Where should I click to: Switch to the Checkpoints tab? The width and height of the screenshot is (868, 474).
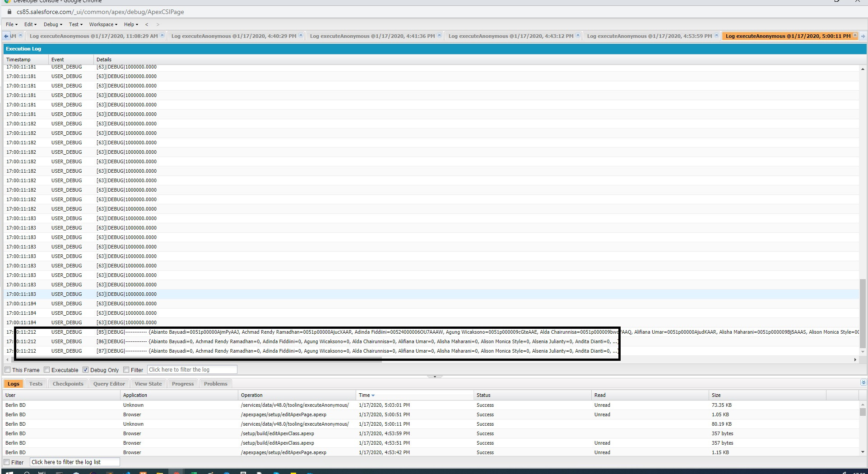coord(68,384)
